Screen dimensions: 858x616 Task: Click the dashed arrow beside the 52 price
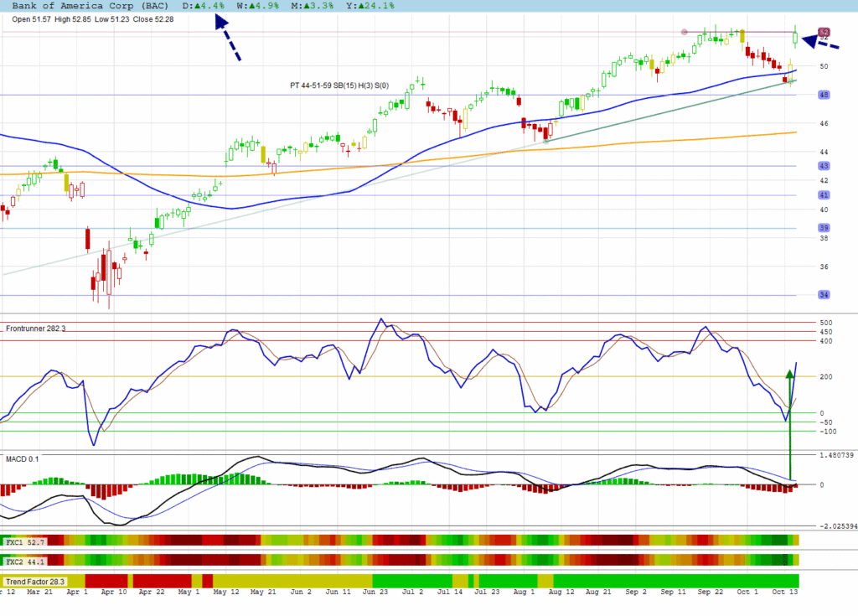(820, 42)
